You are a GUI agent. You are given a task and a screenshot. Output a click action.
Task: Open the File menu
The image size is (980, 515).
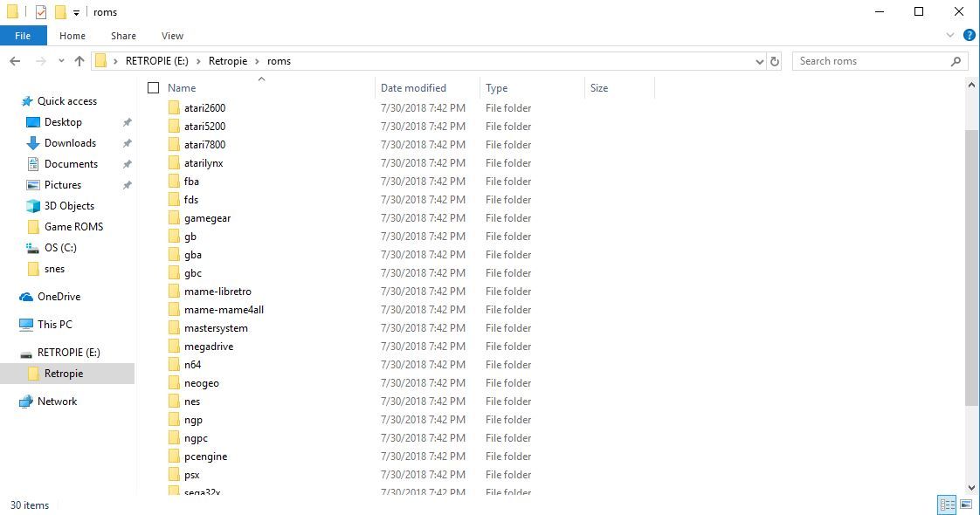(23, 36)
